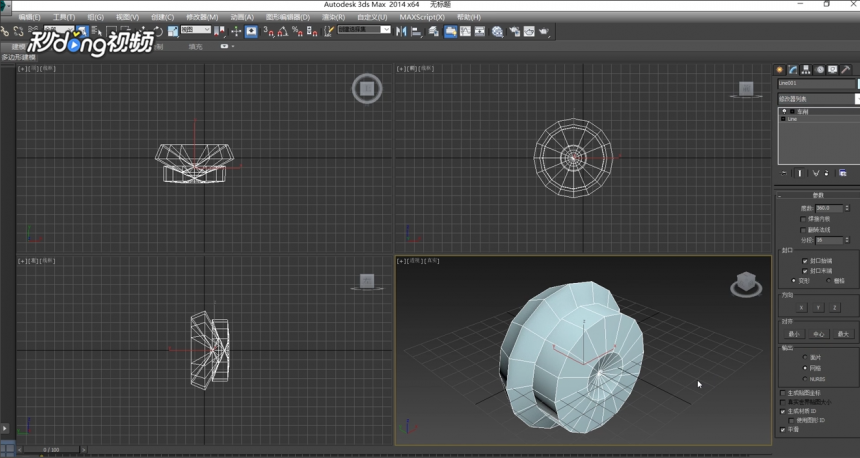860x458 pixels.
Task: Toggle the Spinner Snap icon
Action: point(312,31)
